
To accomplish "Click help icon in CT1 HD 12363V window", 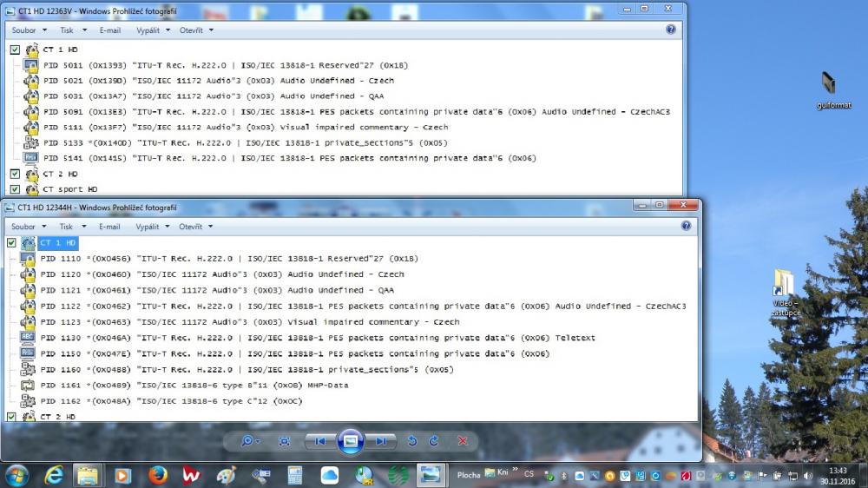I will tap(670, 30).
